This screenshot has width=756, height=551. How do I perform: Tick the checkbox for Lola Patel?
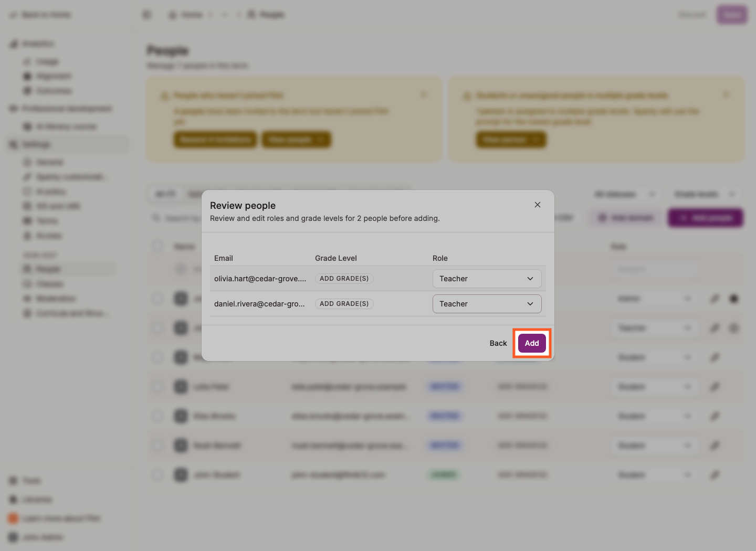click(157, 387)
